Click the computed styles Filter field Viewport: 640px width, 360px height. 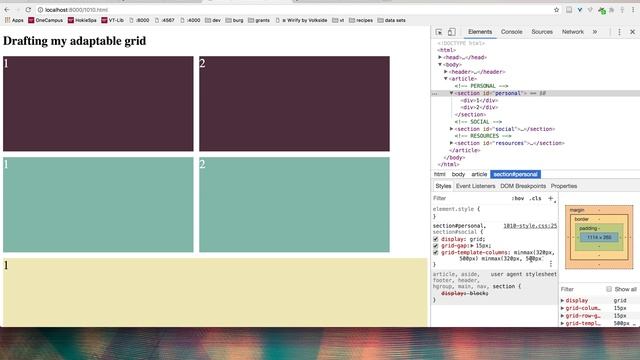tap(582, 289)
